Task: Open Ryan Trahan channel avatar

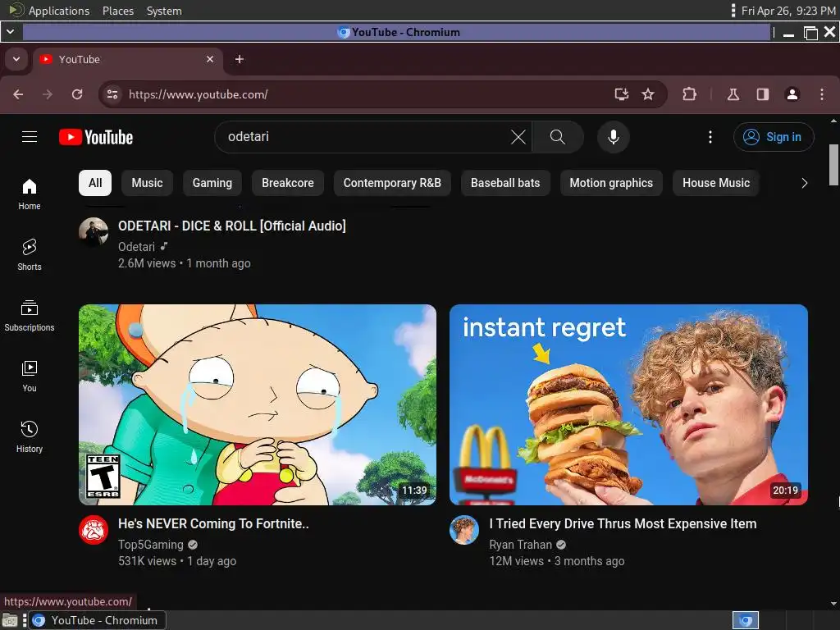Action: (464, 530)
